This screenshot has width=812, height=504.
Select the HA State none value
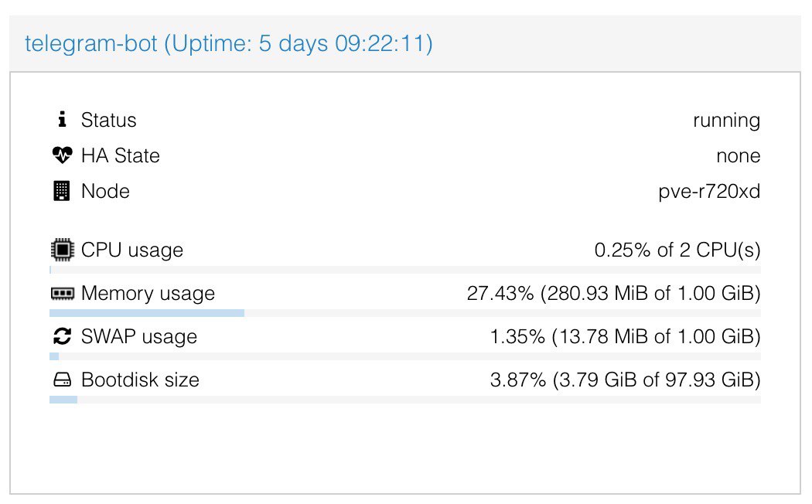[739, 155]
